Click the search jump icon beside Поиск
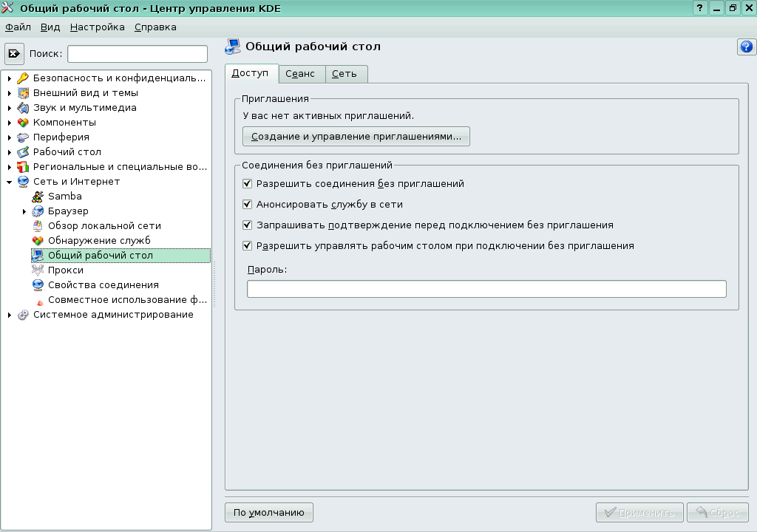 click(x=14, y=52)
